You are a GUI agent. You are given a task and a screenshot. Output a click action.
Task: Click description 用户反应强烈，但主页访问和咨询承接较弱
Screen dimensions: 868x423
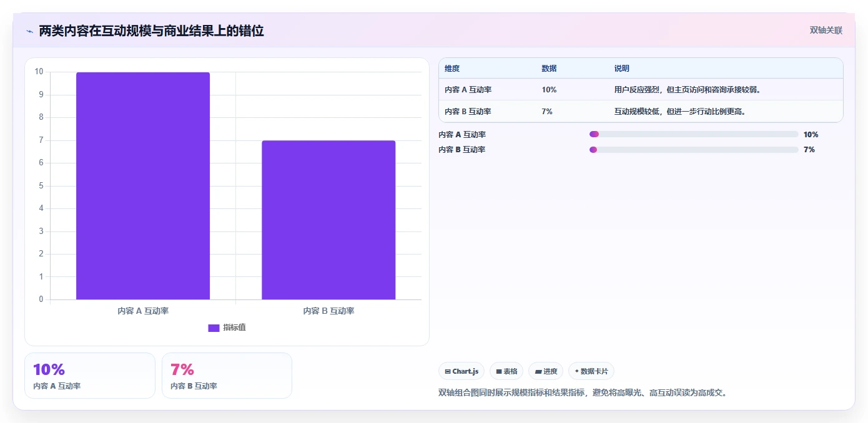(x=687, y=90)
